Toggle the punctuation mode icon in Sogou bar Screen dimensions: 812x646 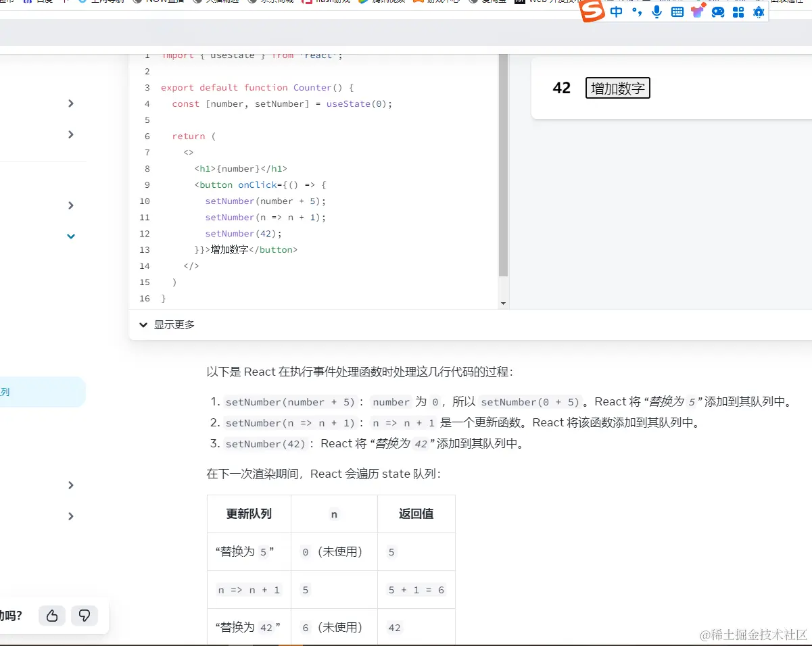click(x=636, y=11)
